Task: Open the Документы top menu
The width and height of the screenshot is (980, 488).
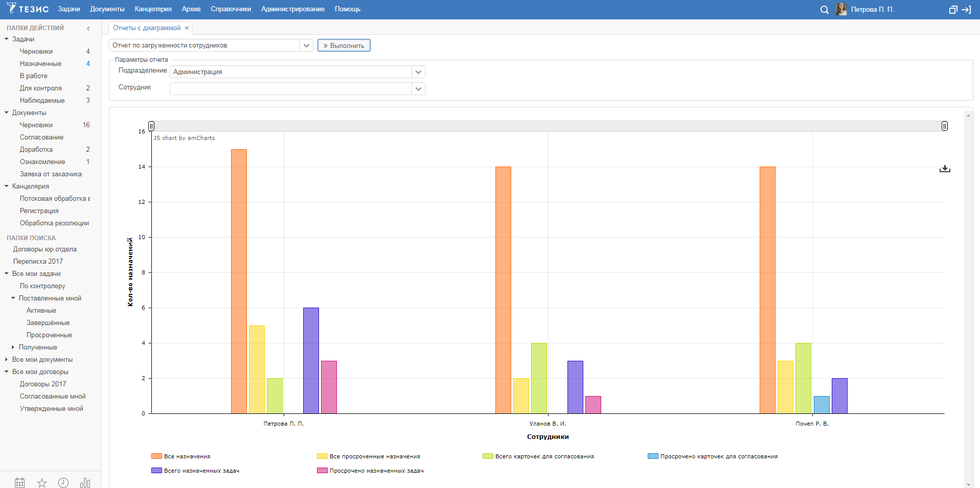Action: (x=107, y=9)
